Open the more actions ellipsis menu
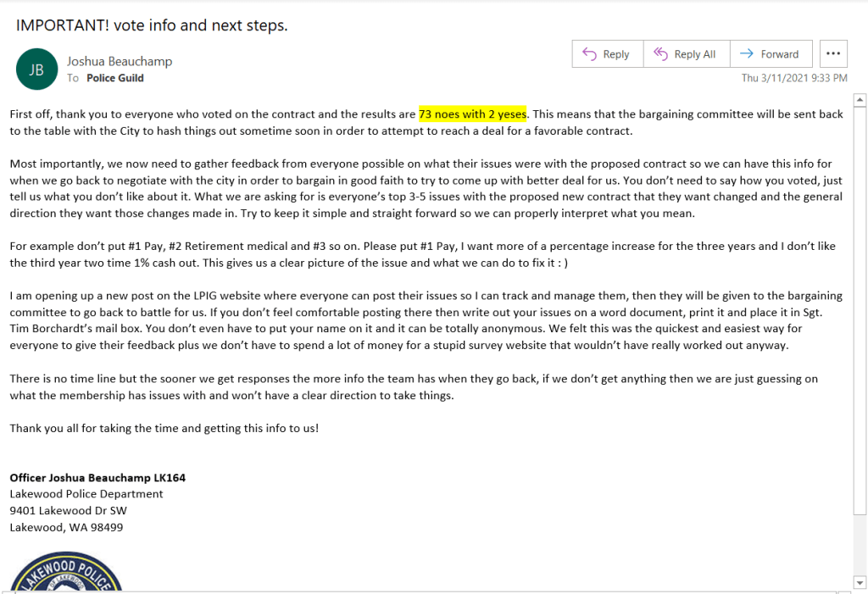Screen dimensions: 868x594 tap(833, 54)
